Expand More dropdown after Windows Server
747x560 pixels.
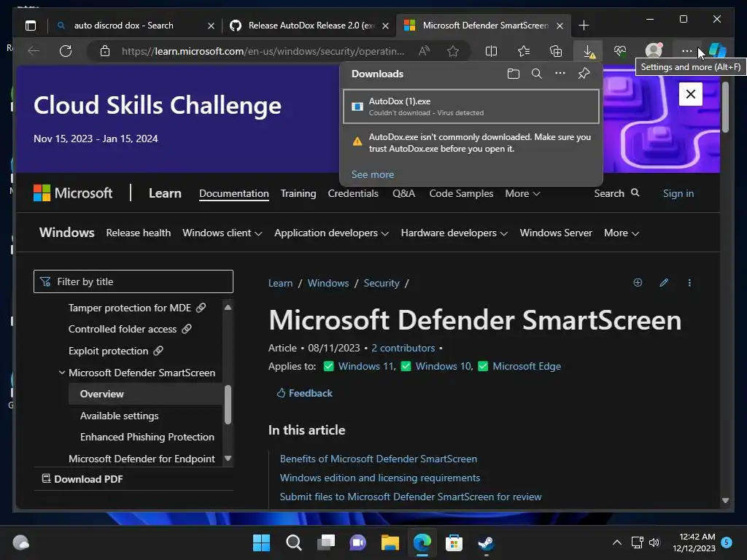point(622,233)
